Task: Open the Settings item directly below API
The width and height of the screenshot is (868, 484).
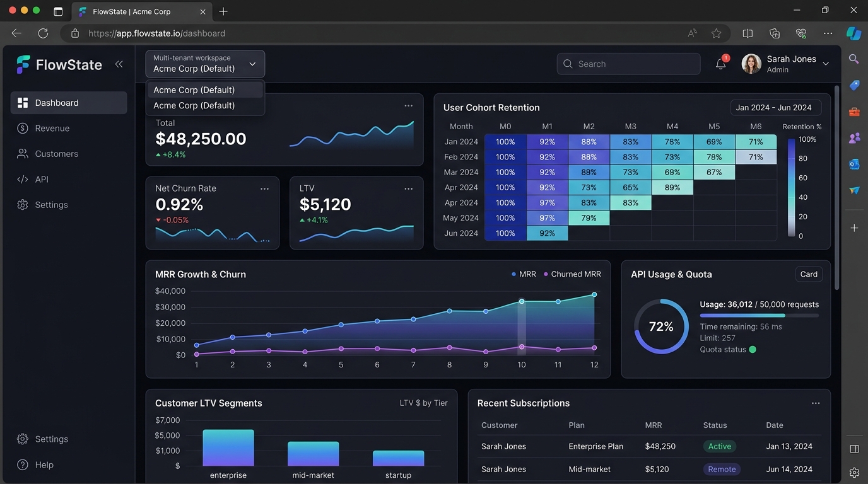Action: click(x=69, y=205)
